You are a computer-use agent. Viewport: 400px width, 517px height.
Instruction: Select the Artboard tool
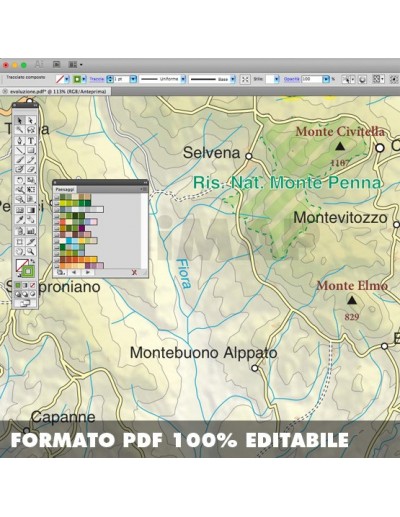20,242
